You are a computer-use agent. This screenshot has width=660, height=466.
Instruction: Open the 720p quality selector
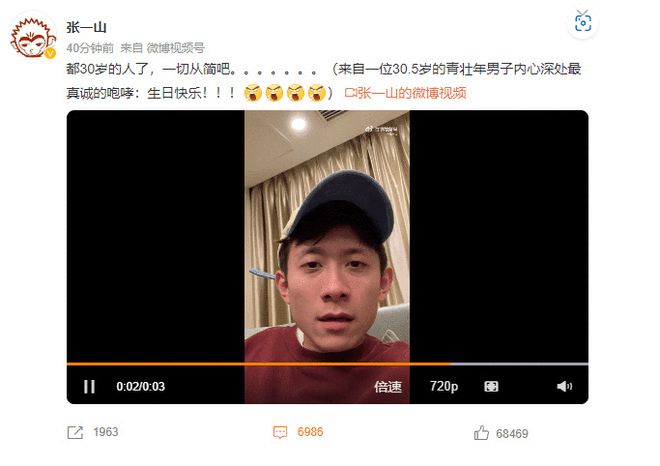pyautogui.click(x=444, y=386)
